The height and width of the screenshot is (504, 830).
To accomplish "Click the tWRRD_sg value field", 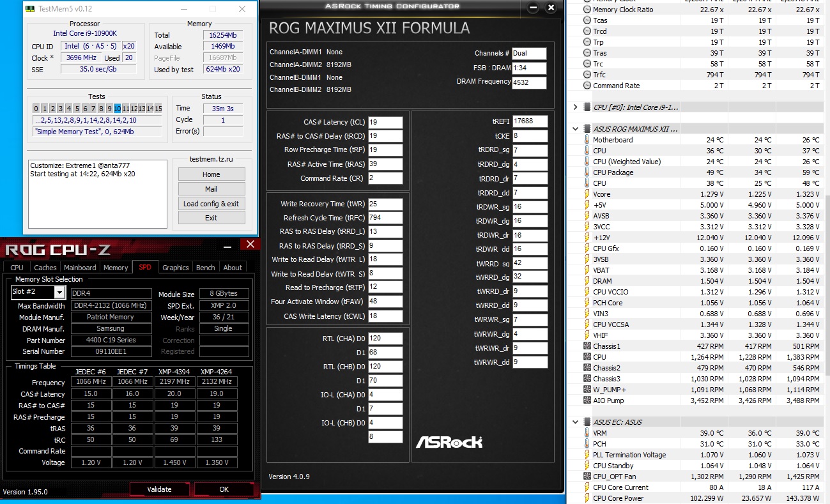I will coord(530,263).
